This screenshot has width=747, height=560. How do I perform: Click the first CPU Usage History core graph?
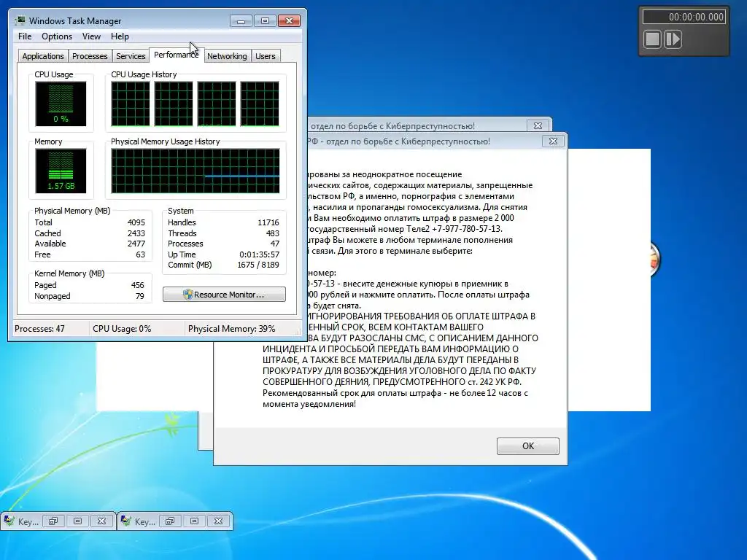pyautogui.click(x=130, y=104)
